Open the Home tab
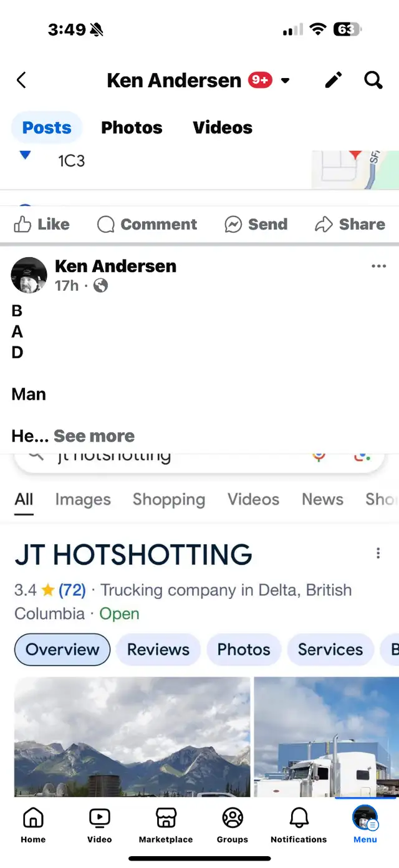Image resolution: width=399 pixels, height=868 pixels. pos(33,825)
